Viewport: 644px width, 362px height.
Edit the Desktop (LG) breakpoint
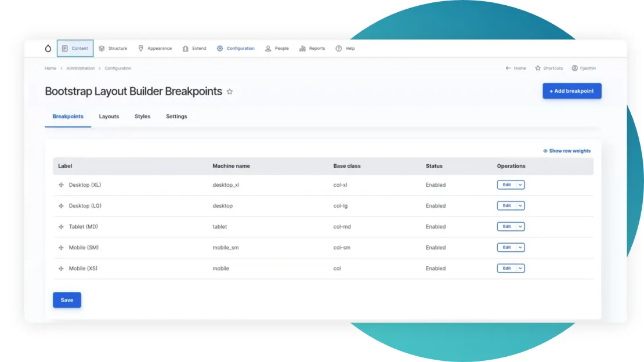pos(507,205)
